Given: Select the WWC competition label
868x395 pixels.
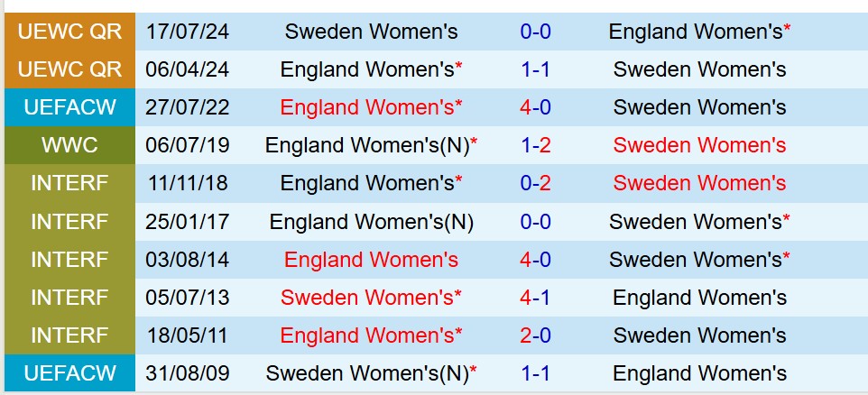Looking at the screenshot, I should [69, 145].
